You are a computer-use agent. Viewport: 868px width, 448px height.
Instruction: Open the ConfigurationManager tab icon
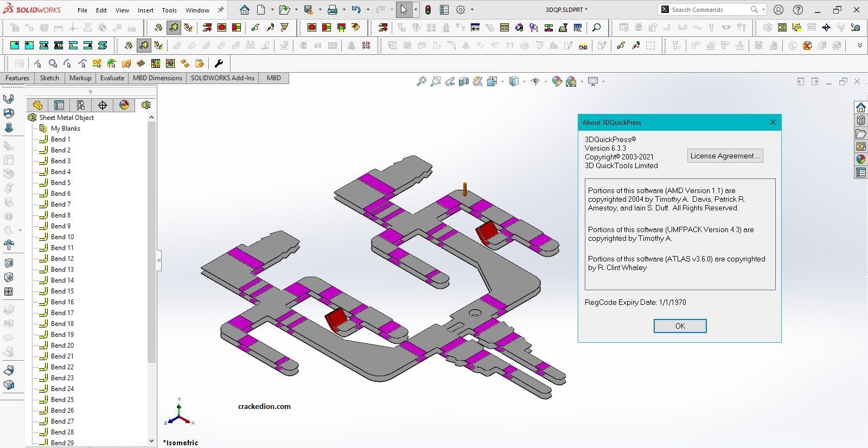tap(81, 105)
